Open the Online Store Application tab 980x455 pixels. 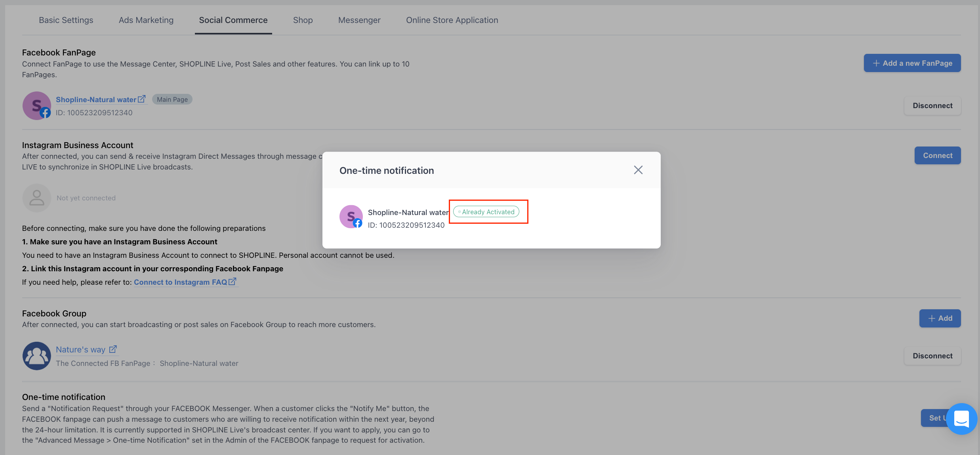click(452, 20)
